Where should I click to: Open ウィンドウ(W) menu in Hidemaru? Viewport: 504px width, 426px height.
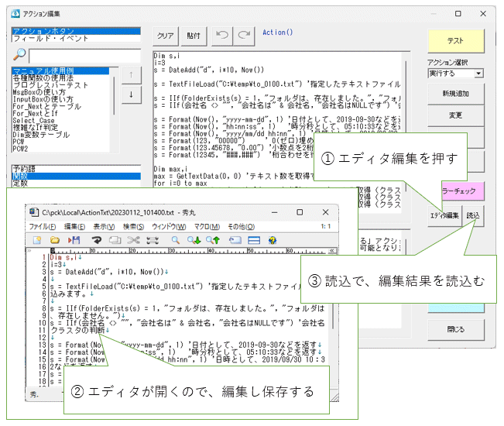point(169,227)
